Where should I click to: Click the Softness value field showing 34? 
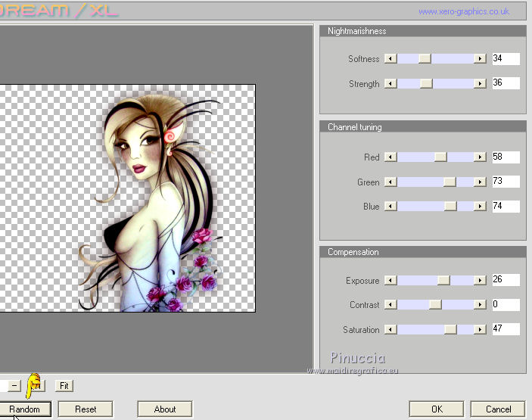[506, 59]
